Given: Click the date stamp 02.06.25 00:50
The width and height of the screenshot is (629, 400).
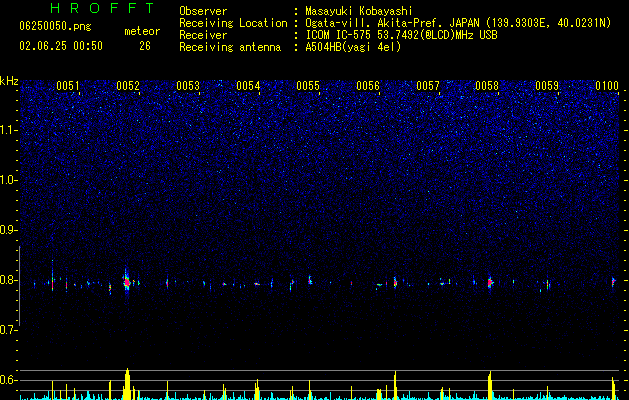Looking at the screenshot, I should click(x=61, y=46).
